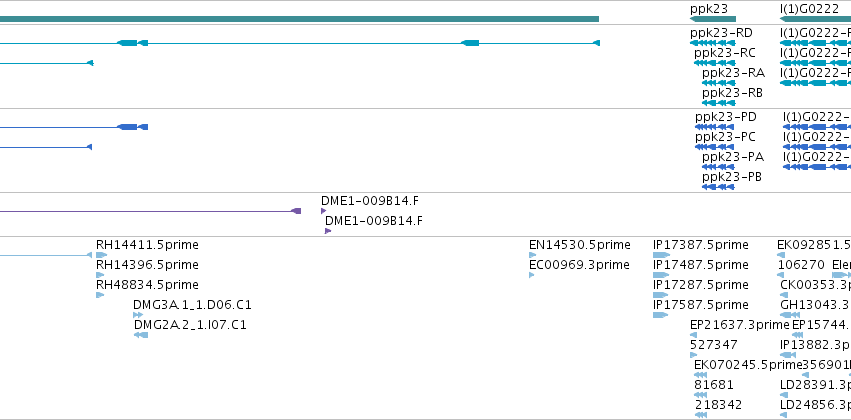Select the EP21637.3prime EST marker
Viewport: 851px width, 420px height.
click(693, 335)
